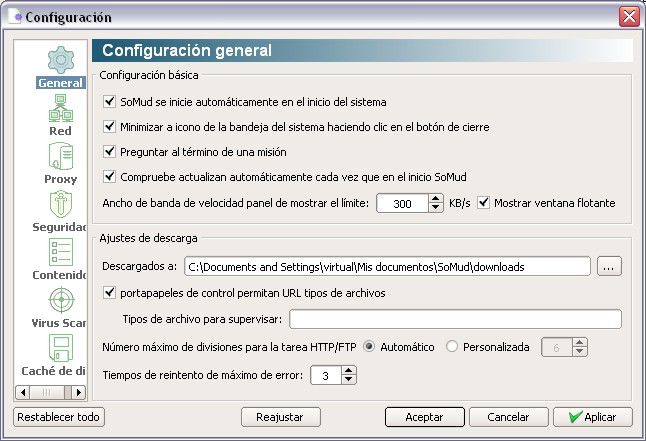Increase retry count with up arrow

[349, 371]
